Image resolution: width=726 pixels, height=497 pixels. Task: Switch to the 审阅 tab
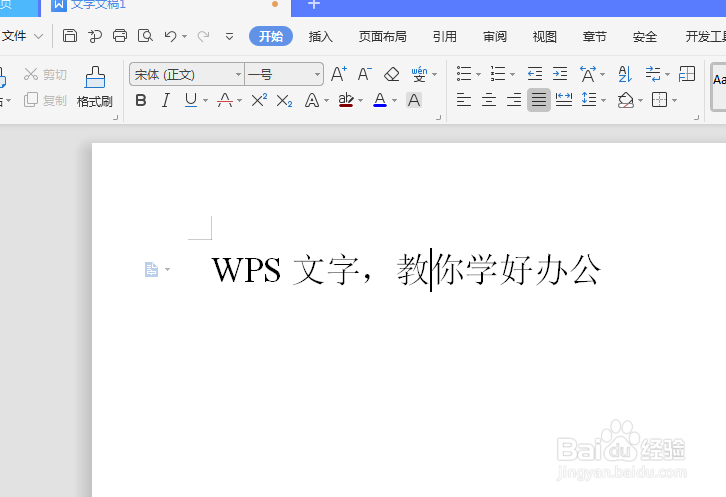point(494,36)
